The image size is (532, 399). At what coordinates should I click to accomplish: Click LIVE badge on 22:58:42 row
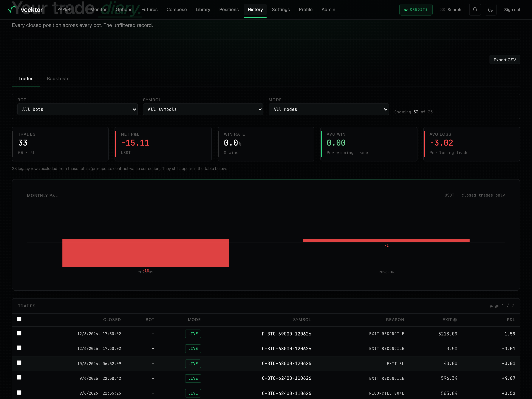point(193,378)
